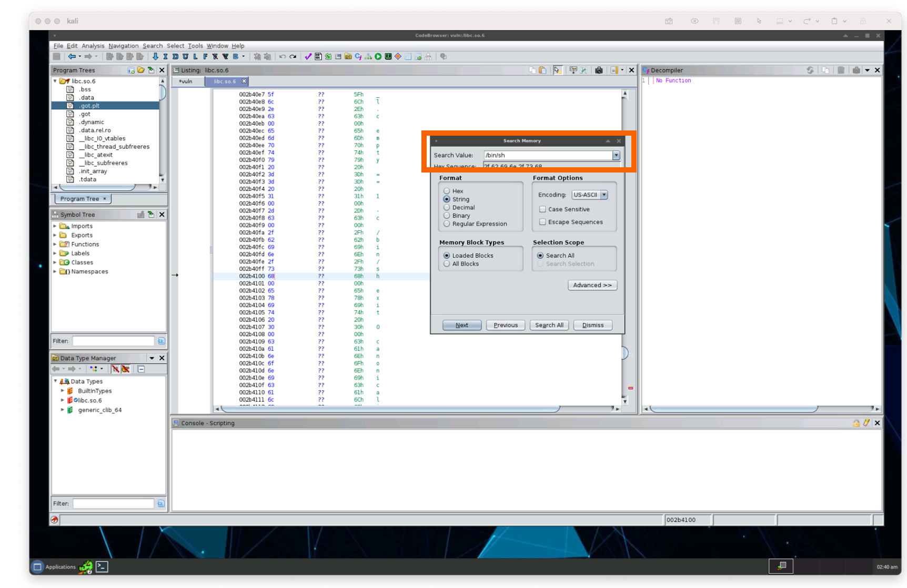The height and width of the screenshot is (588, 907).
Task: Click the Redo arrow in toolbar
Action: 293,57
